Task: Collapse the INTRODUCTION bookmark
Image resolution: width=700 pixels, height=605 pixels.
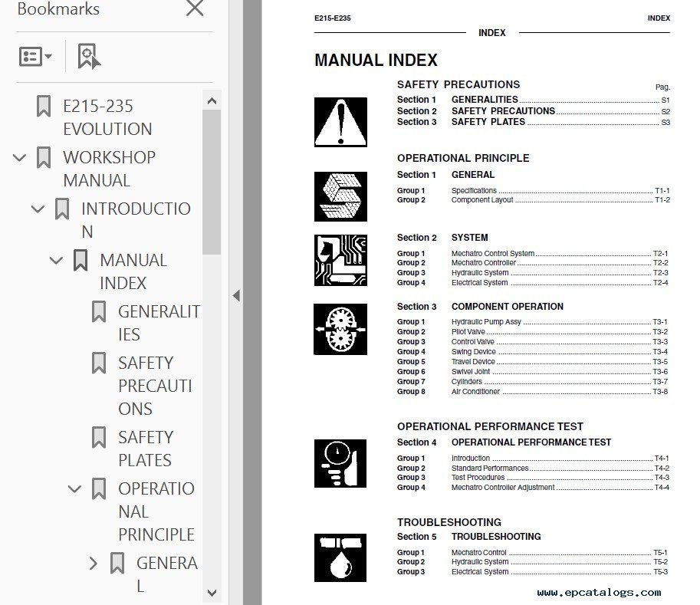Action: click(x=38, y=209)
